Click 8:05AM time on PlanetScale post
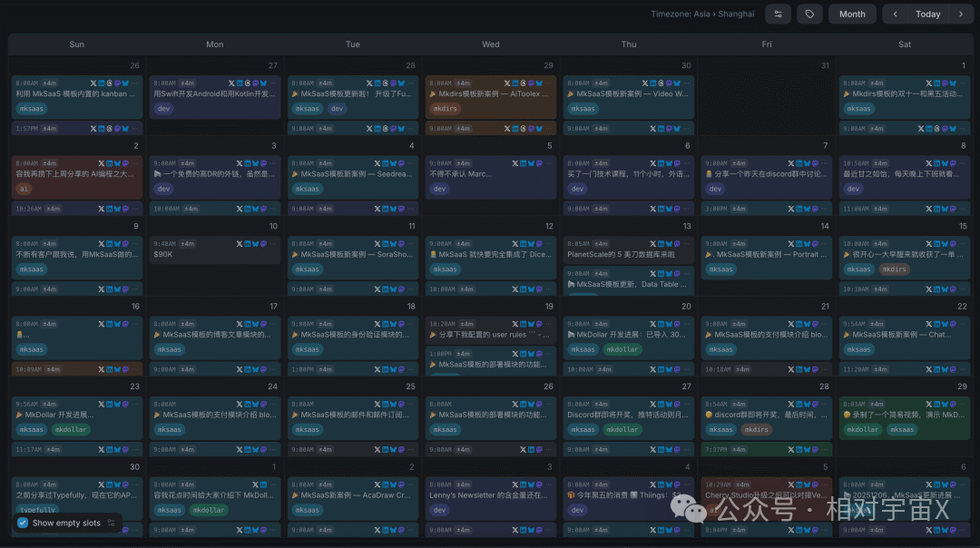 pyautogui.click(x=578, y=244)
